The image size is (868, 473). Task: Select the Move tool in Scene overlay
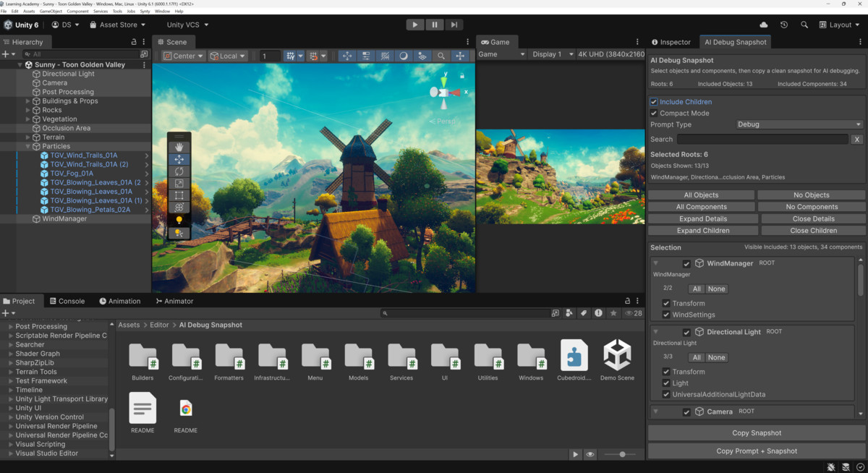179,159
